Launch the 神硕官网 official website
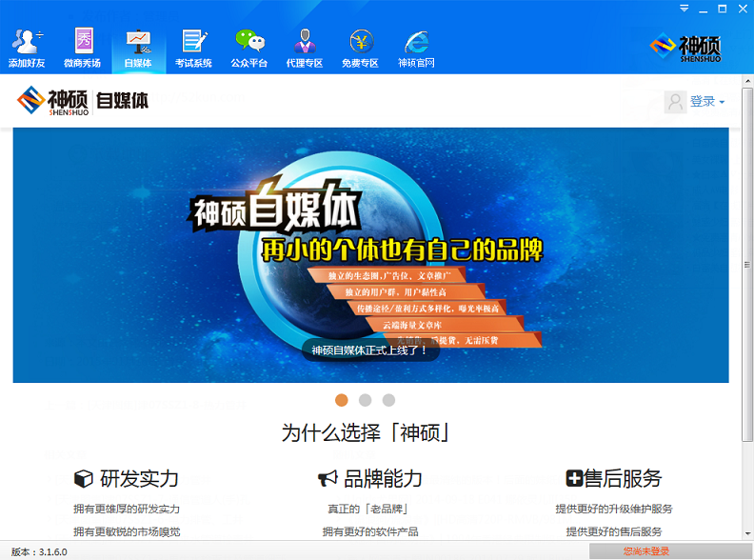Viewport: 754px width, 560px height. (416, 48)
